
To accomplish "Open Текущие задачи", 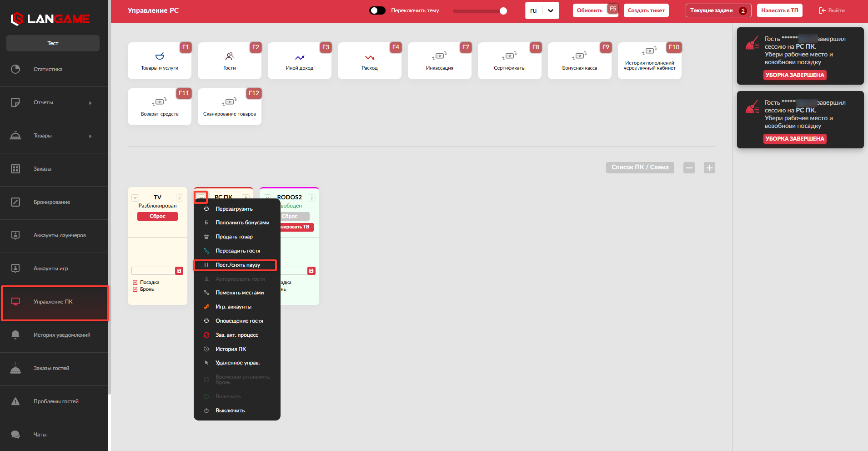I will (718, 10).
